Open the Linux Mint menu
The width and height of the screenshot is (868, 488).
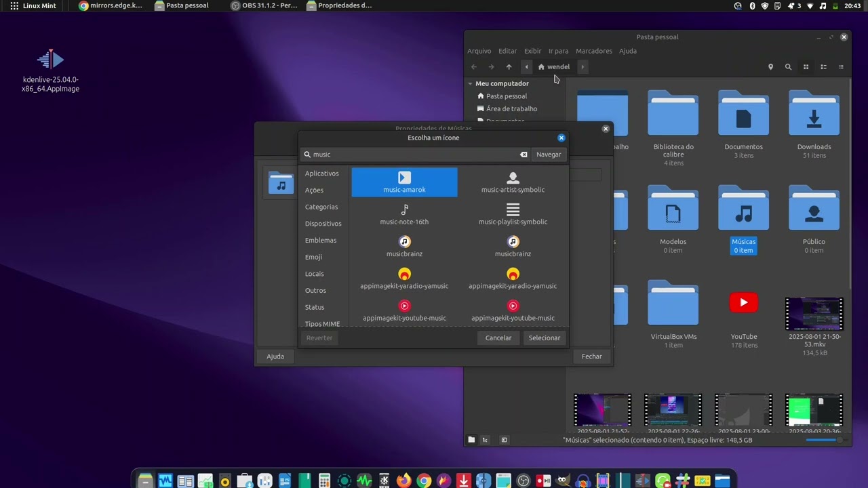(33, 5)
